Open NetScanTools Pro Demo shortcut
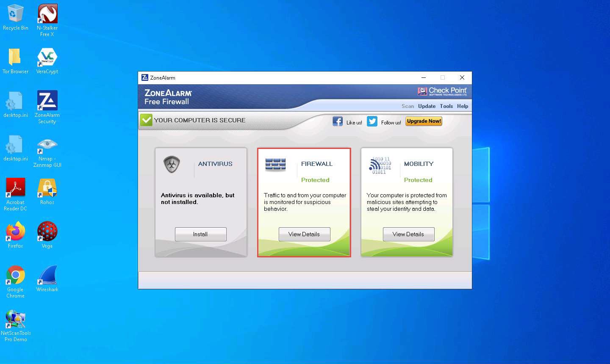The height and width of the screenshot is (364, 610). [15, 325]
